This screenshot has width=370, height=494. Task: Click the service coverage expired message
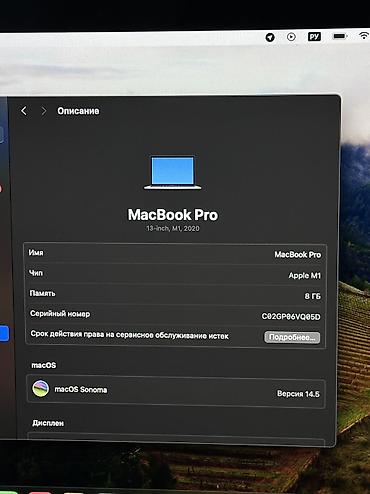[x=130, y=335]
